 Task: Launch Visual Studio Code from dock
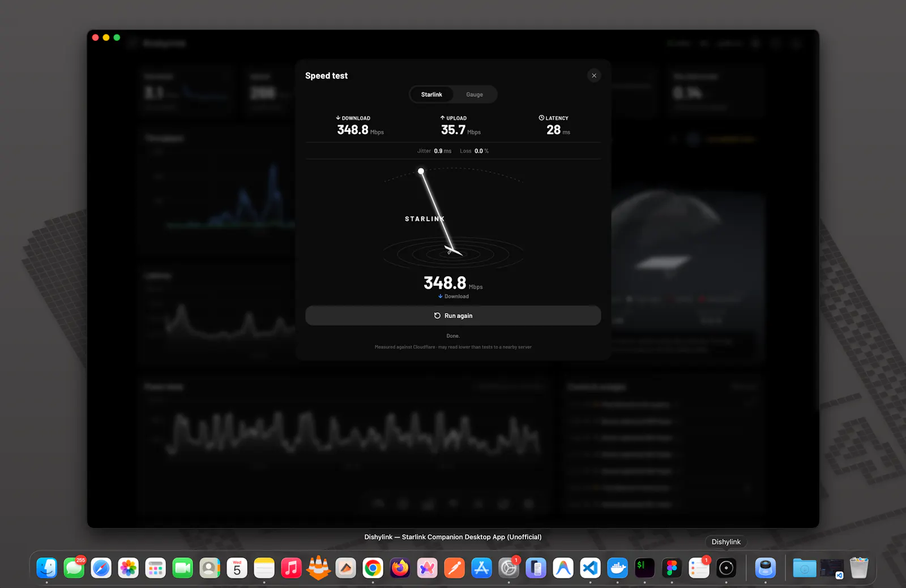point(591,568)
